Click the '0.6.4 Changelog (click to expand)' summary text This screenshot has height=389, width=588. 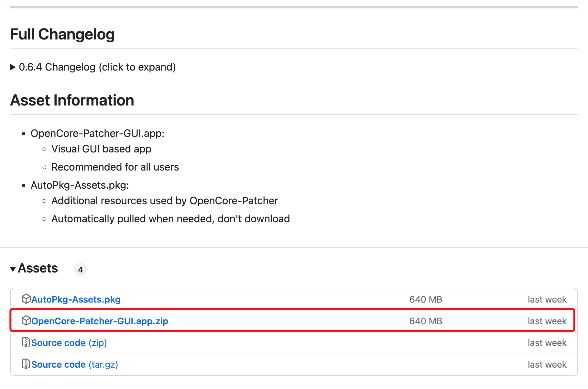[x=97, y=67]
